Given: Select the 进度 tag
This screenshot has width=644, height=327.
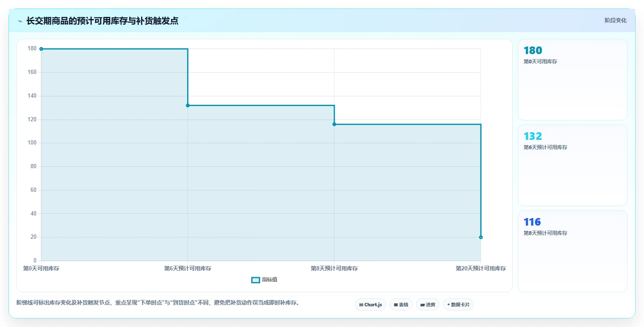Looking at the screenshot, I should click(428, 305).
